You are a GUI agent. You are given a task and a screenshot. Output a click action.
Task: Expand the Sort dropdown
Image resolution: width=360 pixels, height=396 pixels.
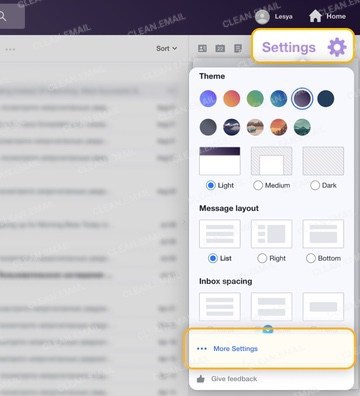[167, 48]
